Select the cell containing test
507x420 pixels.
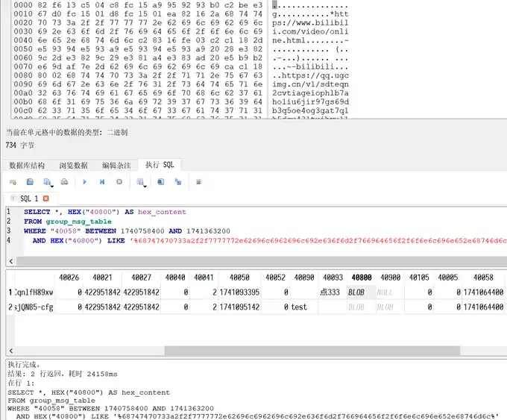point(304,307)
